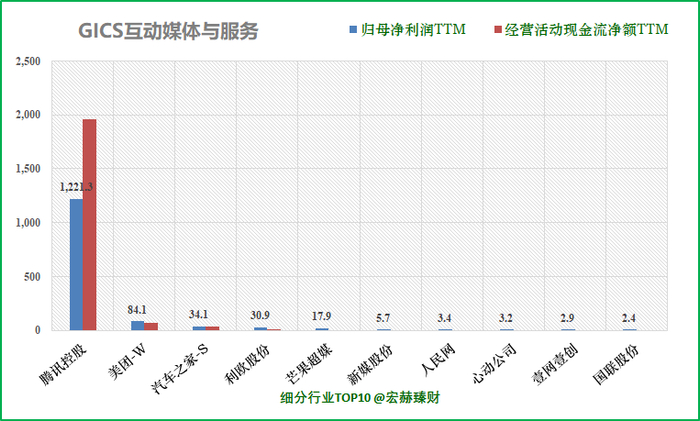The width and height of the screenshot is (700, 421).
Task: Click the y-axis value 500
Action: point(32,277)
